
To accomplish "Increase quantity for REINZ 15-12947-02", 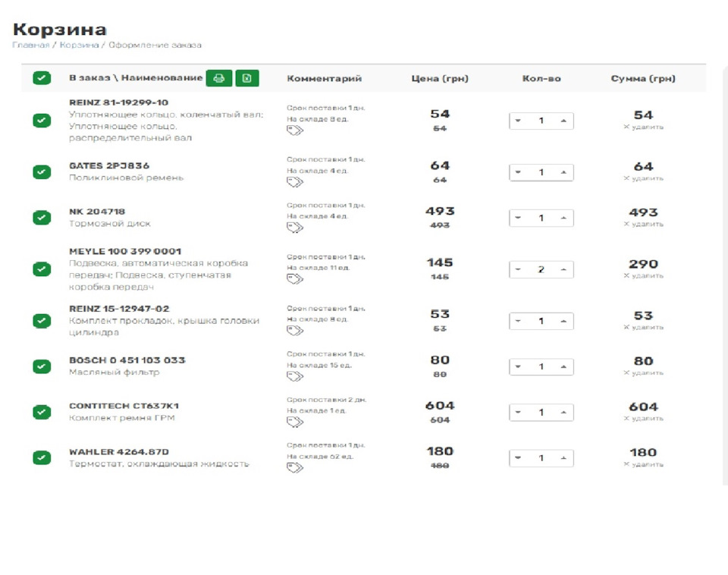I will click(x=563, y=321).
